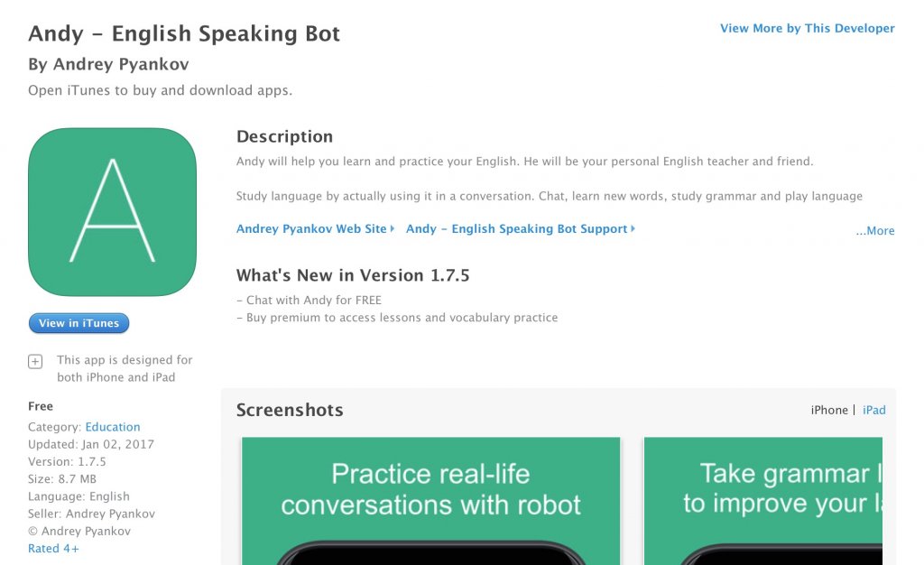Click the View in iTunes badge
The height and width of the screenshot is (565, 924).
[79, 323]
